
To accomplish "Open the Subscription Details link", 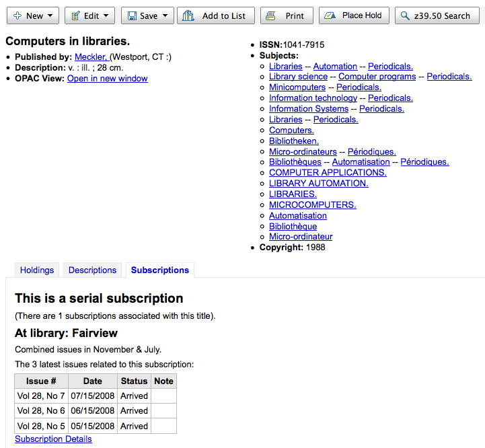I will pyautogui.click(x=53, y=439).
